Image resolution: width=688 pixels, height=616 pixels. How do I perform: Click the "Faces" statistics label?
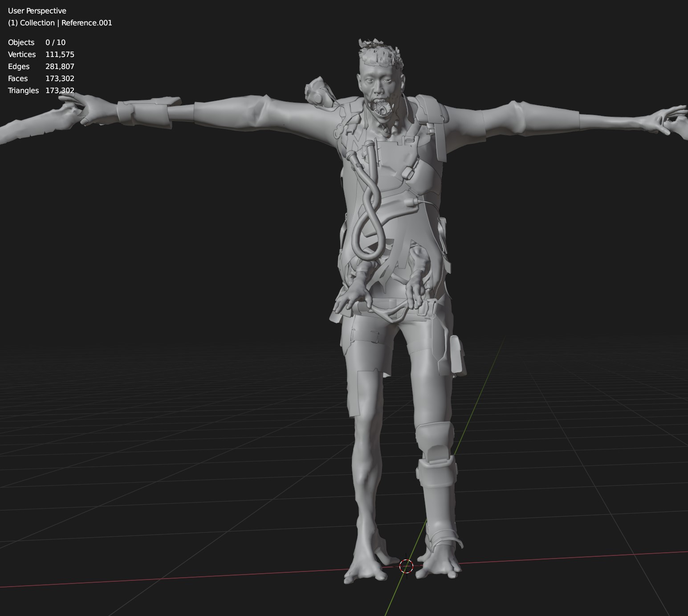pyautogui.click(x=18, y=78)
